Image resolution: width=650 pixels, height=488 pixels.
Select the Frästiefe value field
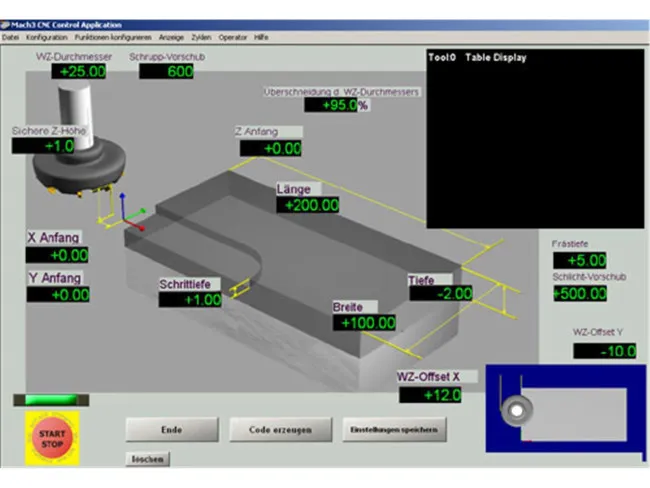[x=580, y=261]
